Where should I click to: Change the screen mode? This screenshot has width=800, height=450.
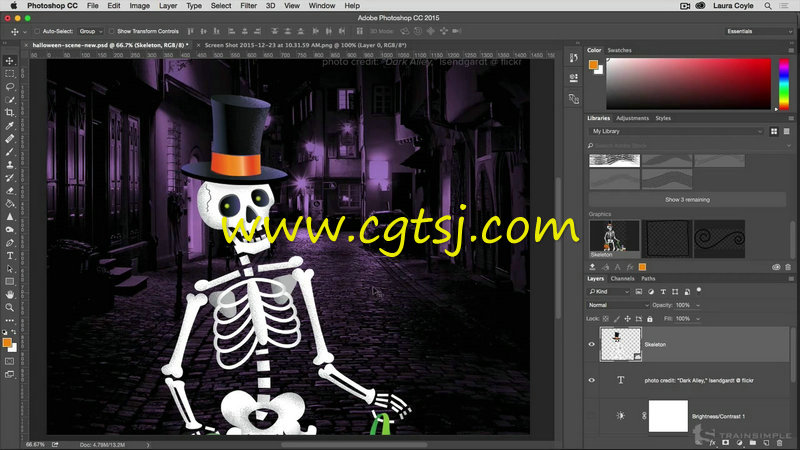pos(10,374)
